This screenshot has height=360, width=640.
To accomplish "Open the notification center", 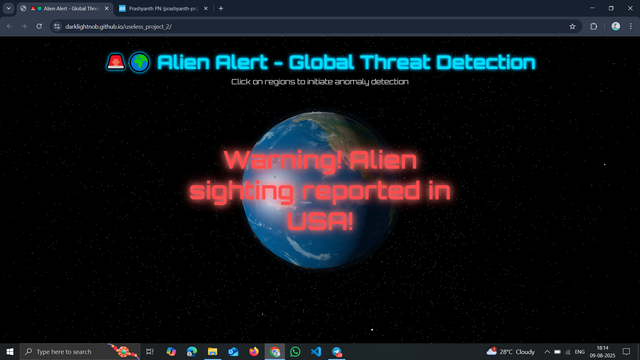I will coord(627,351).
